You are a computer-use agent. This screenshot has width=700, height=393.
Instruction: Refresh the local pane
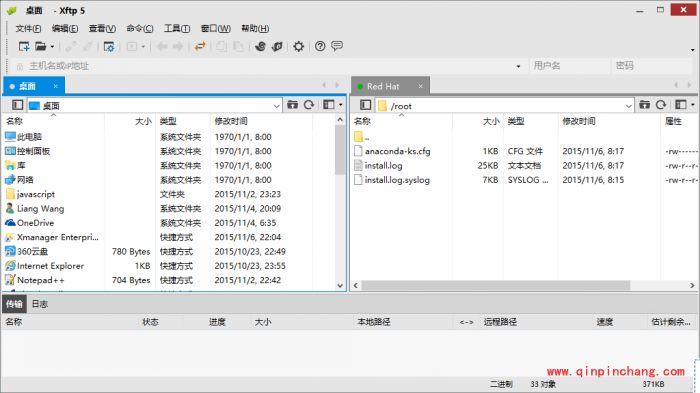point(309,105)
